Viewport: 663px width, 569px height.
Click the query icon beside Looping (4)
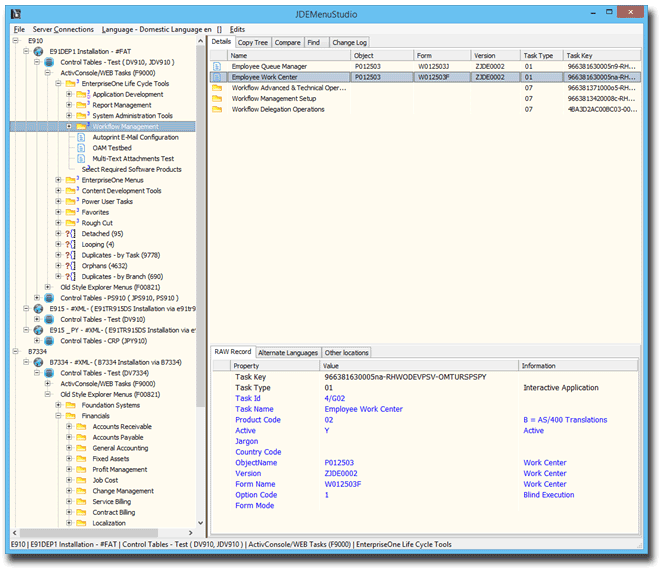click(x=71, y=244)
